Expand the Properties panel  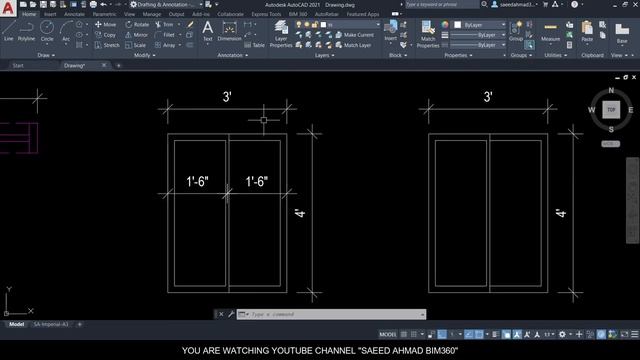(x=458, y=55)
